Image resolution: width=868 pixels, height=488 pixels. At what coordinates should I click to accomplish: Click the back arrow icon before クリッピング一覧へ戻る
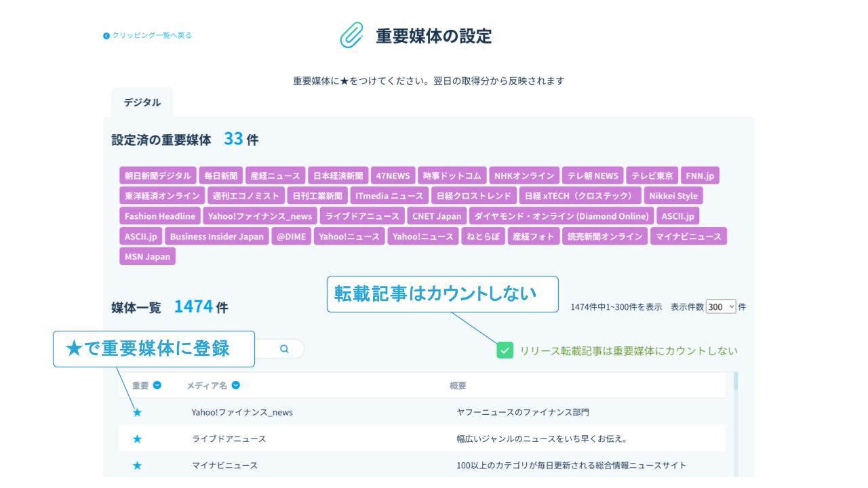tap(106, 36)
